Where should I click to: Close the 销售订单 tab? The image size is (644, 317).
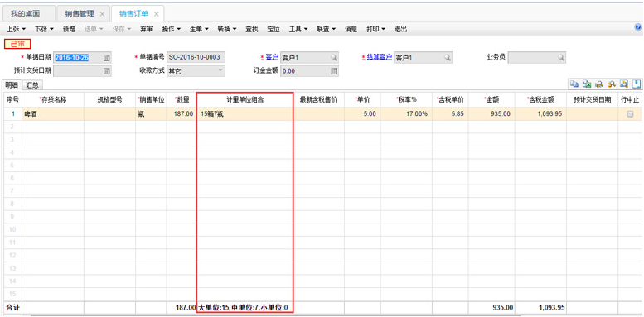pos(157,14)
